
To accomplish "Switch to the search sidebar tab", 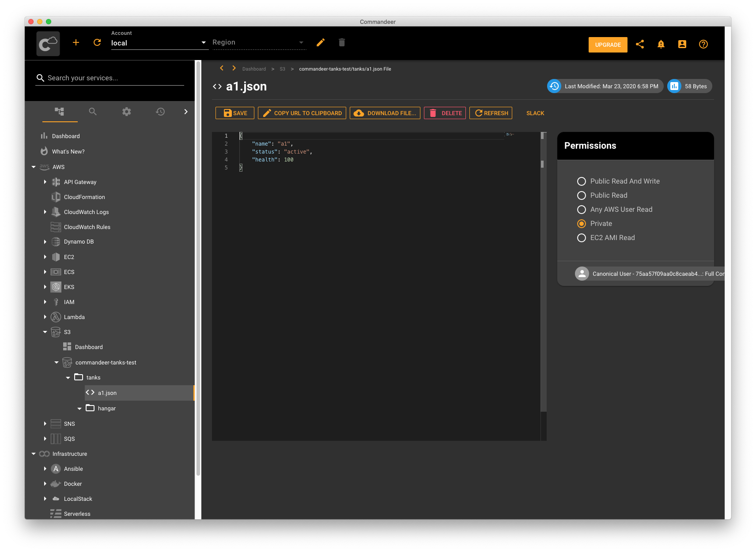I will [x=93, y=111].
